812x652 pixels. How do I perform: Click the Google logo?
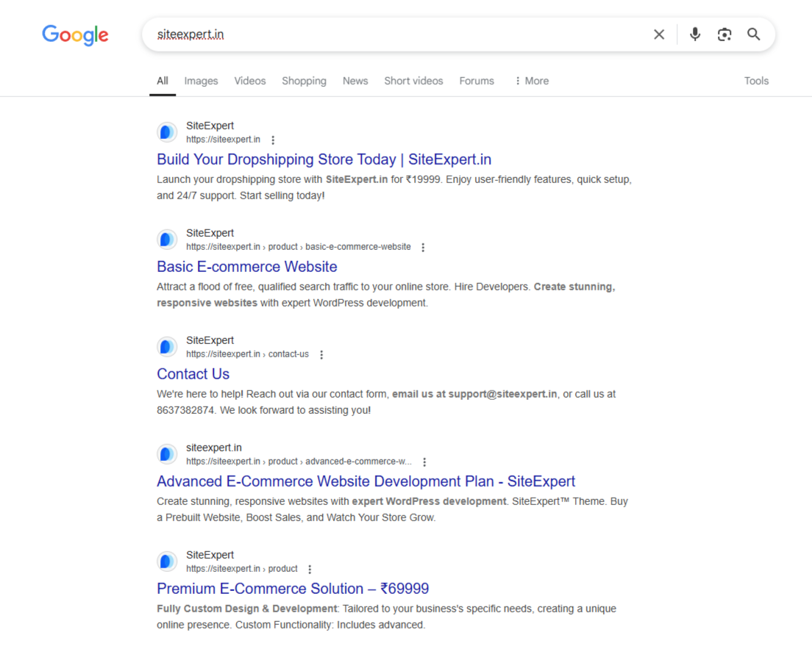click(75, 35)
